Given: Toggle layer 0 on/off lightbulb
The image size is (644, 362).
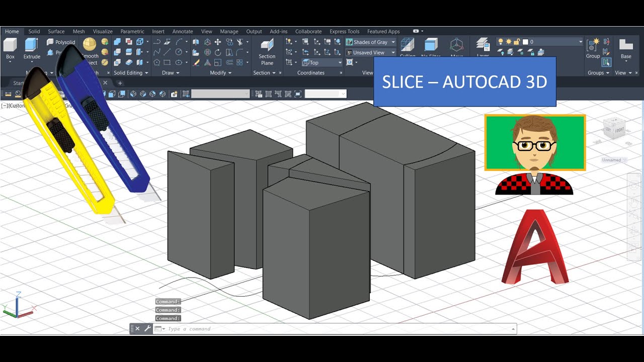Looking at the screenshot, I should (x=501, y=42).
